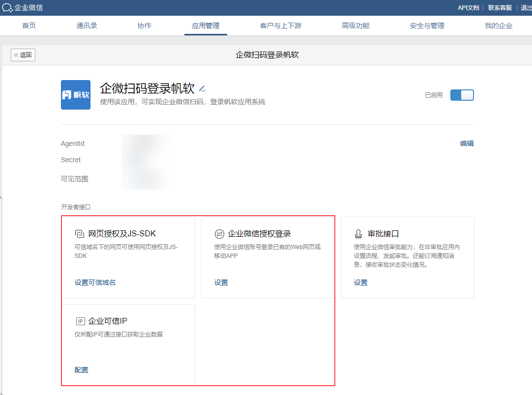Switch to the 安全与管理 tab
The image size is (532, 395).
click(427, 26)
